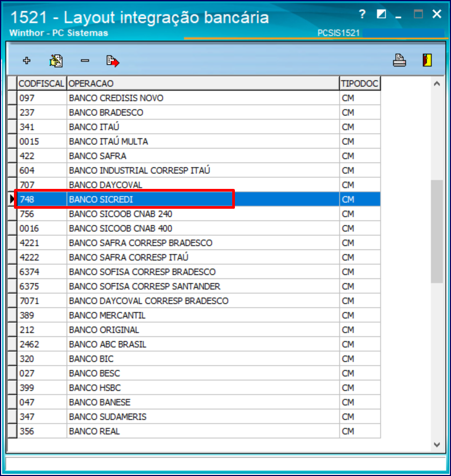This screenshot has width=451, height=476.
Task: Select the BANCO SUDAMERIS row
Action: point(198,417)
